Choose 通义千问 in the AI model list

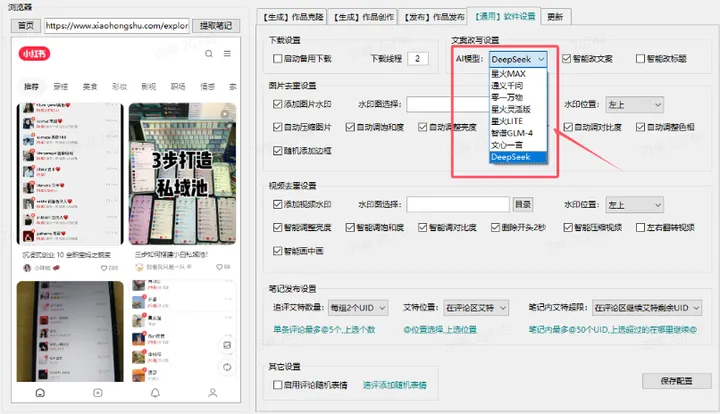518,85
